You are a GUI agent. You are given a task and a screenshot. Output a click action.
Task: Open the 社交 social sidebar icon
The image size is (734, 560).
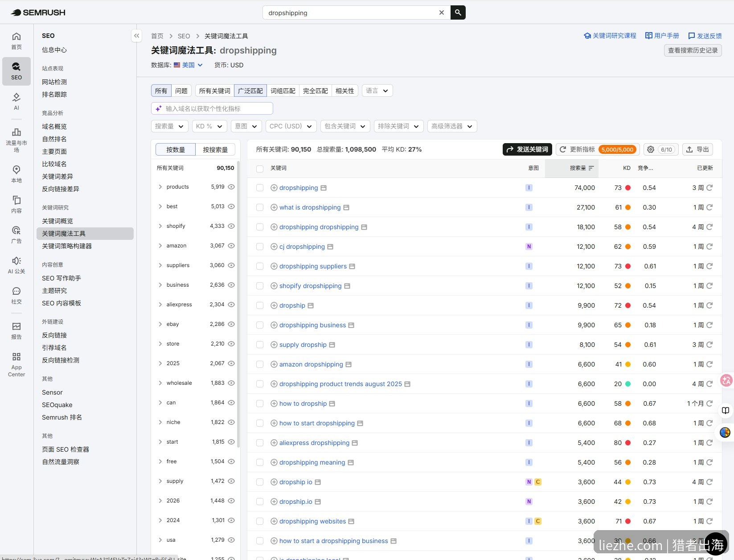[16, 295]
